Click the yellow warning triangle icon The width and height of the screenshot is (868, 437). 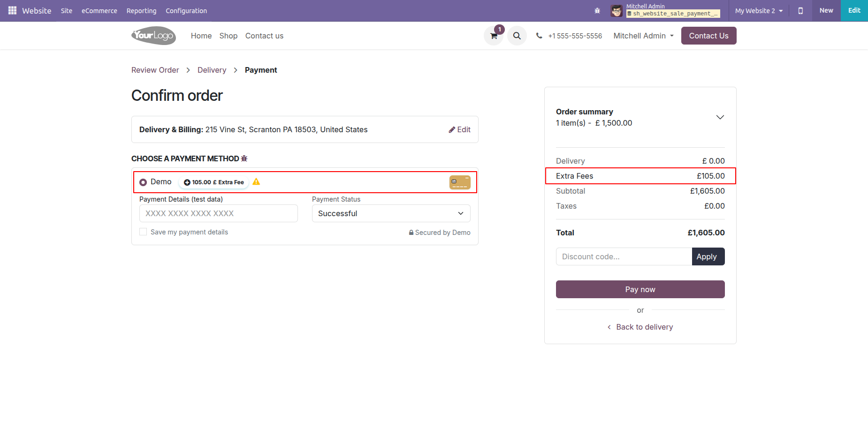(256, 182)
